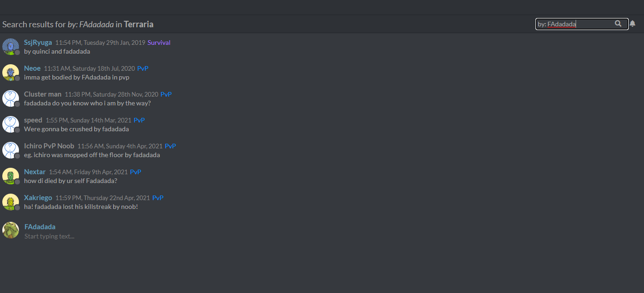The height and width of the screenshot is (293, 644).
Task: Click speed's placeholder avatar
Action: coord(11,124)
